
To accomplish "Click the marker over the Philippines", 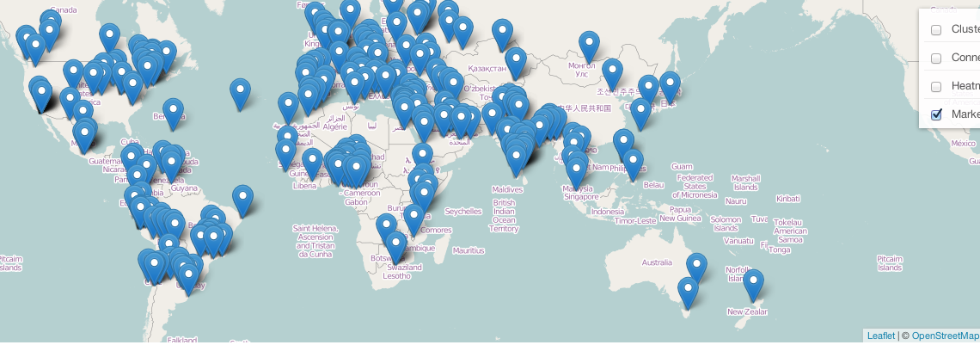I will 633,163.
